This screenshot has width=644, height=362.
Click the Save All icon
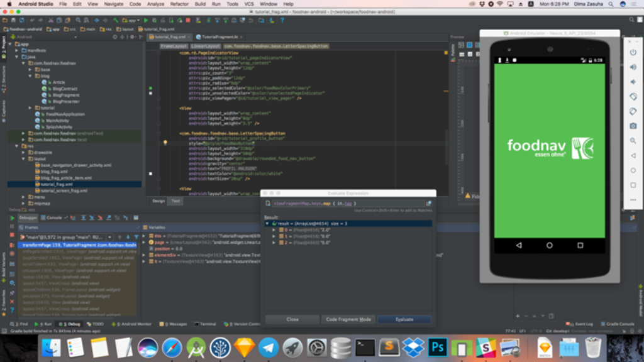[13, 20]
